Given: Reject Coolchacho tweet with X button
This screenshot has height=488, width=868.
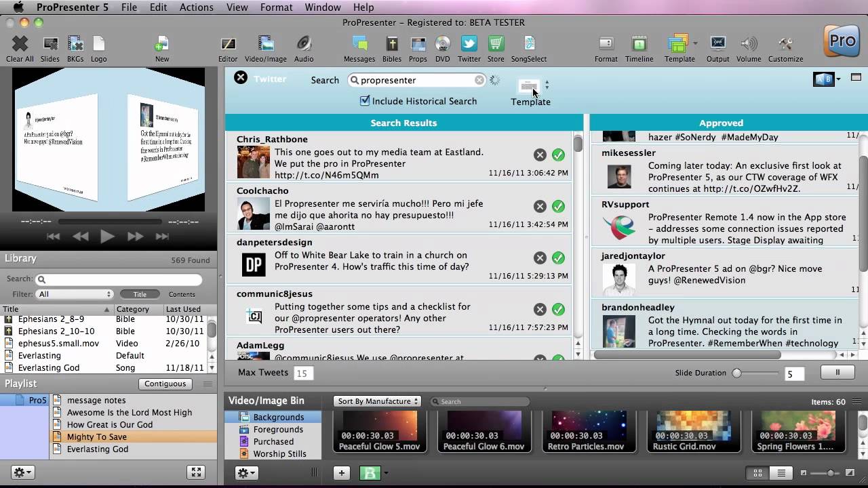Looking at the screenshot, I should click(540, 206).
